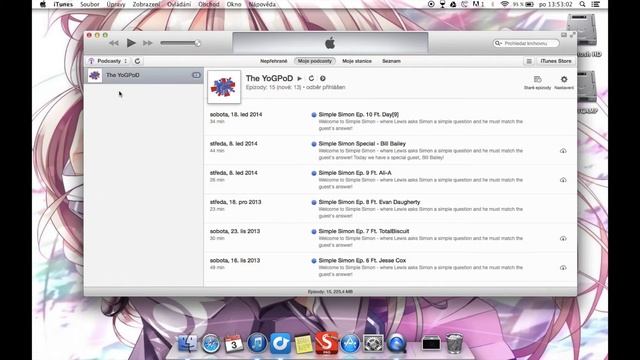Skip back with the rewind button
640x360 pixels.
(114, 43)
